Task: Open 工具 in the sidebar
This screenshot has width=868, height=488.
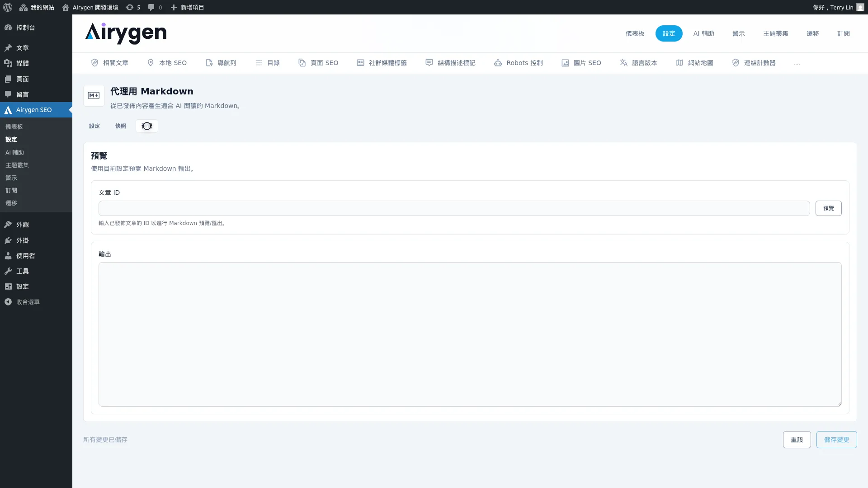Action: [36, 271]
